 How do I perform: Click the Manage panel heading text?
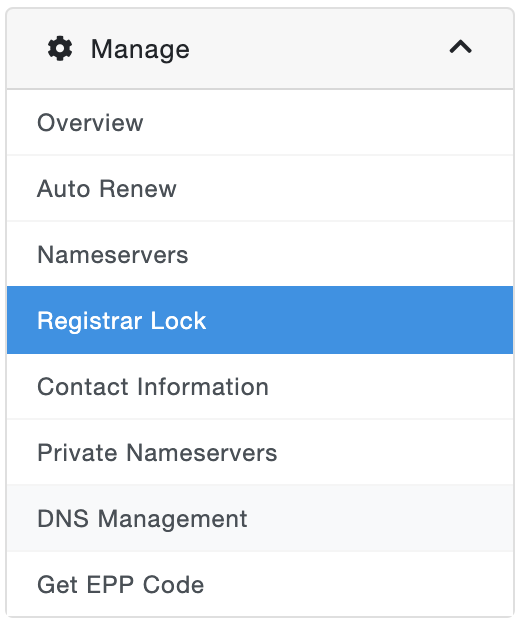click(140, 50)
